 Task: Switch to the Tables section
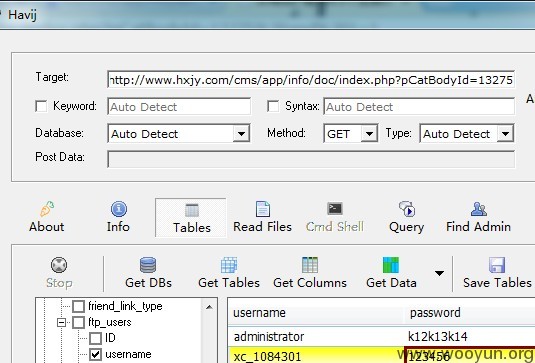[191, 218]
